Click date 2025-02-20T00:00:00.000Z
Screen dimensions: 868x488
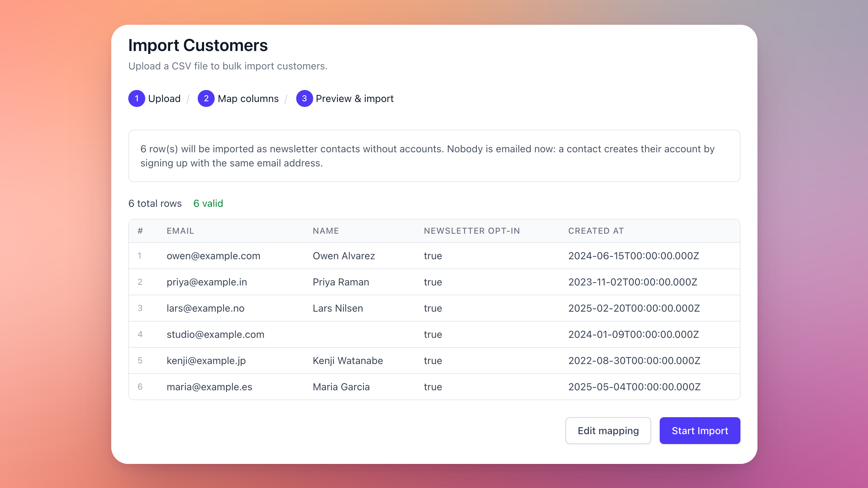(x=634, y=308)
